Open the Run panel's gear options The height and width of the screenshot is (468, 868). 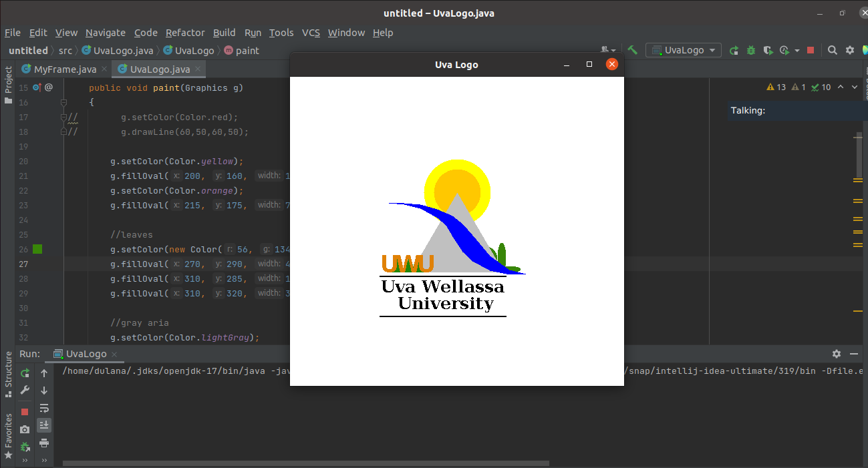coord(837,354)
